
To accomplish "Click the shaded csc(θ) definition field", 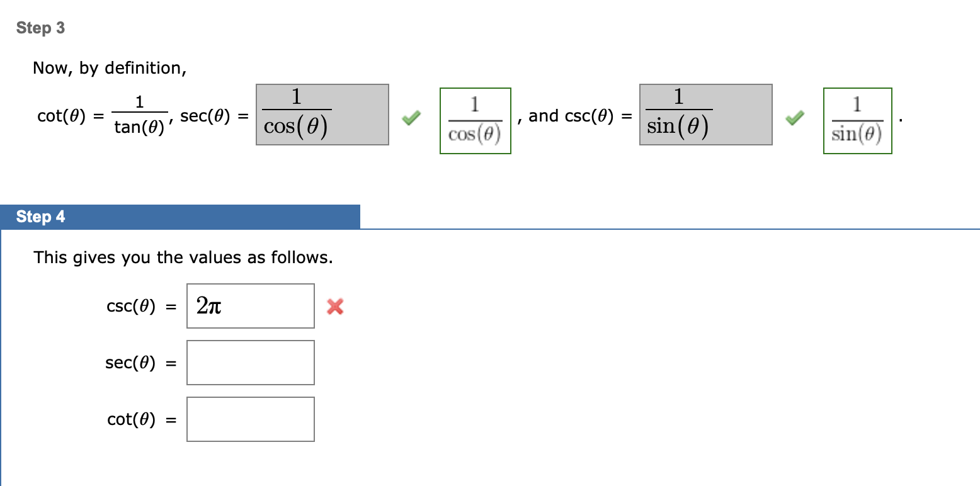I will pos(705,114).
